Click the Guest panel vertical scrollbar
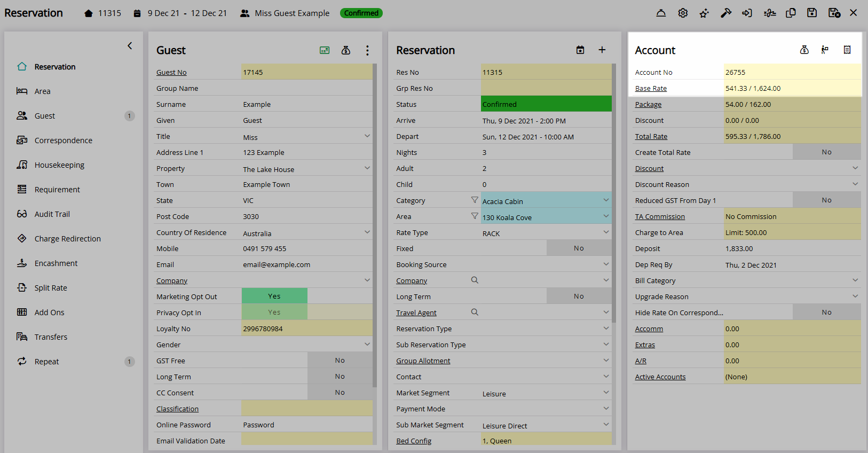The width and height of the screenshot is (868, 453). pyautogui.click(x=375, y=225)
